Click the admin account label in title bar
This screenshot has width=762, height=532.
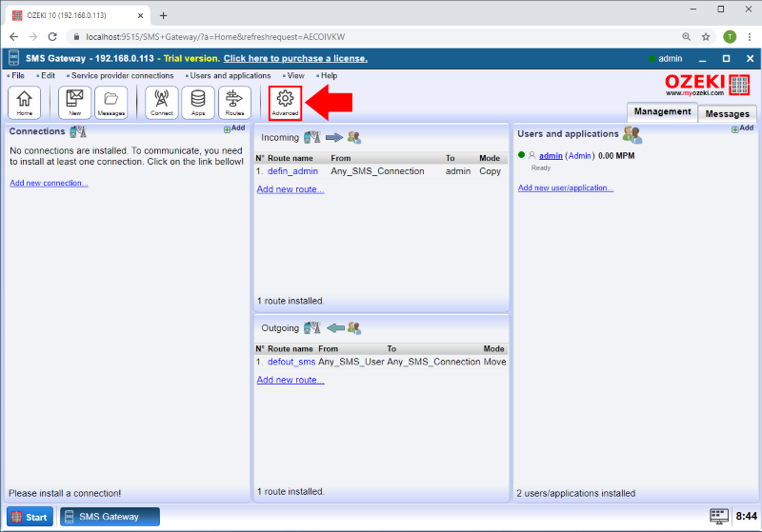pos(671,59)
